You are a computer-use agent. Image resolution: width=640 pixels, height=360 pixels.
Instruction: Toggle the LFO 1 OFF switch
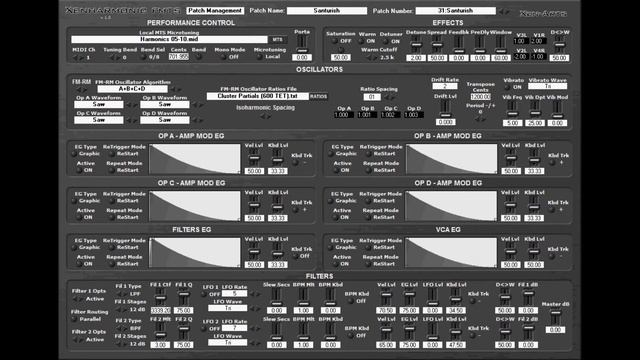click(204, 294)
